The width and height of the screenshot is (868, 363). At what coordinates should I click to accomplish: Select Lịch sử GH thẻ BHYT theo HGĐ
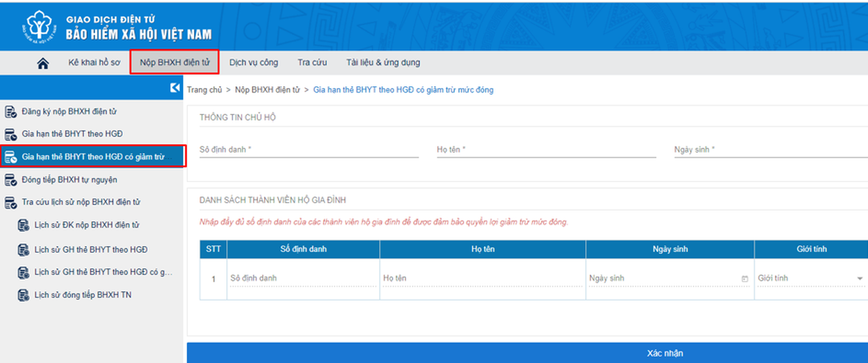pos(91,250)
